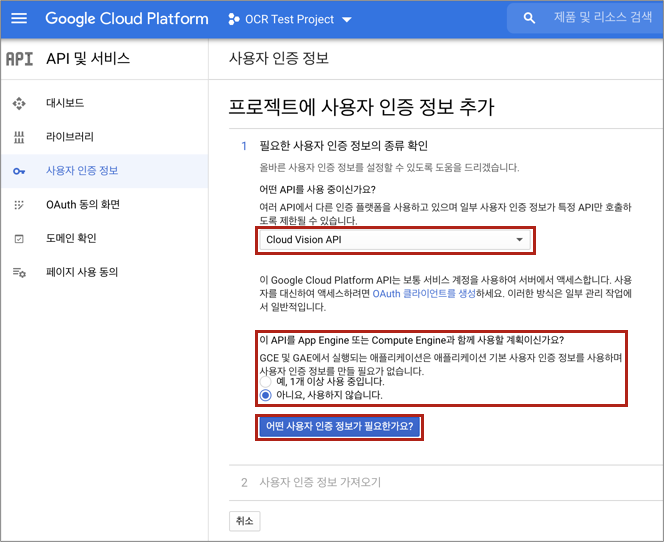
Task: Open the 도메인 확인 menu item
Action: tap(104, 238)
